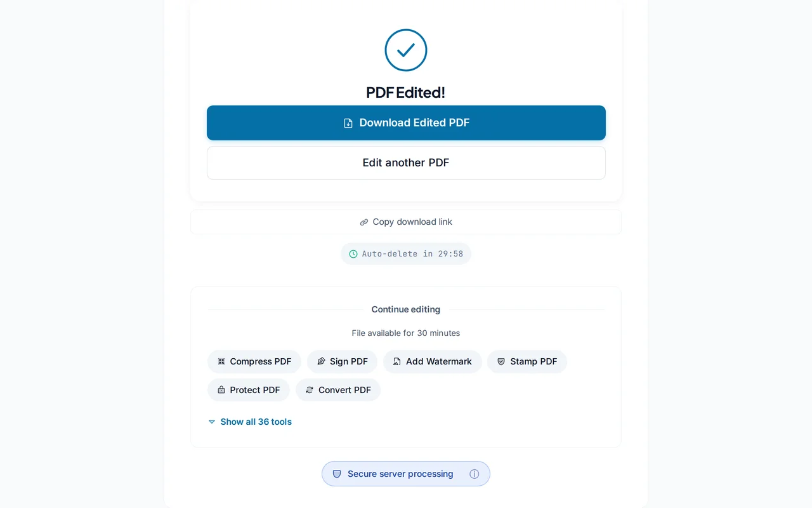Click the blue success checkmark circle
This screenshot has width=812, height=508.
[x=406, y=50]
